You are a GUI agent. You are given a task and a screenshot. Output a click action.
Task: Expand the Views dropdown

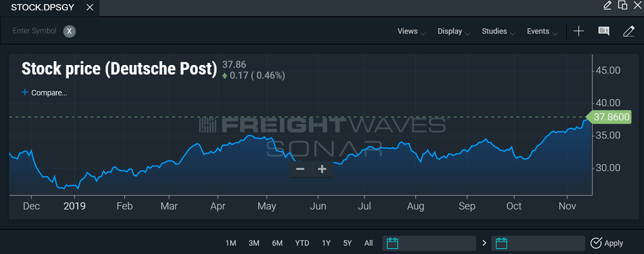click(412, 32)
